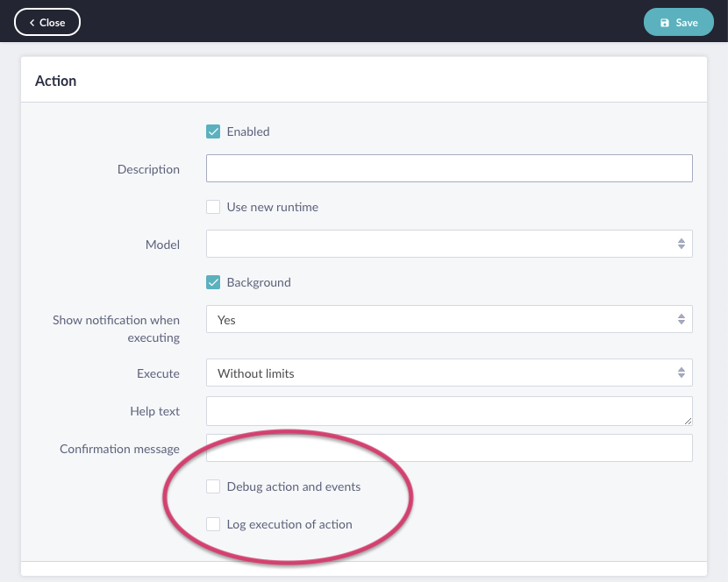
Task: Focus the Description text field
Action: tap(448, 169)
